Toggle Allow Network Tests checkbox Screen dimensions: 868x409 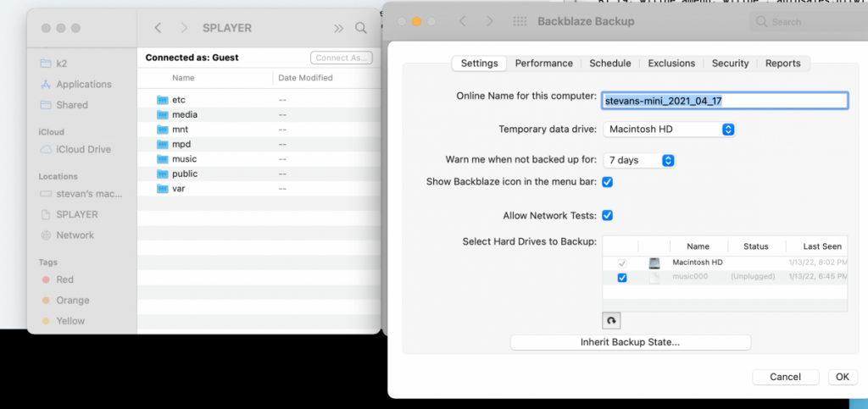click(607, 216)
